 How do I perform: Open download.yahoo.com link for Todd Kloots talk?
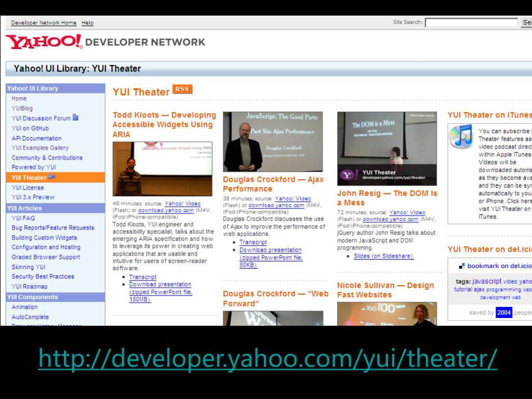point(166,210)
